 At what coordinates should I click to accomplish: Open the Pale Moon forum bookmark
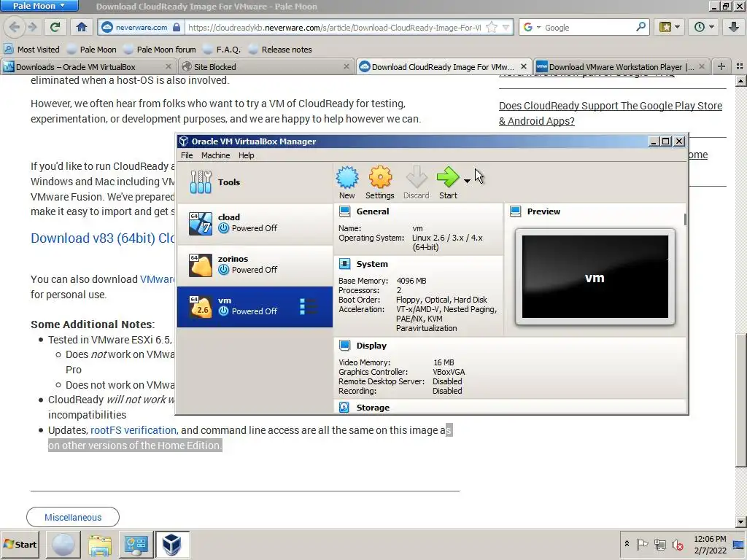tap(160, 50)
